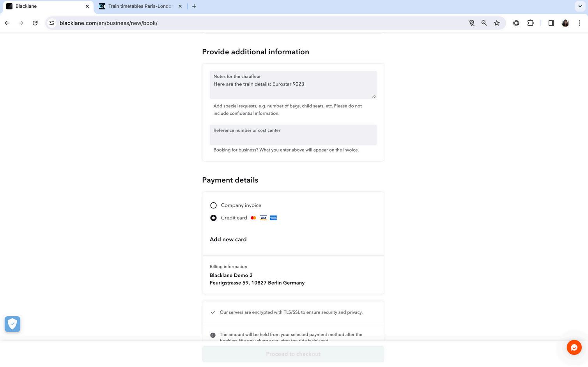Viewport: 588px width, 367px height.
Task: Bookmark this page with the star icon
Action: (497, 23)
